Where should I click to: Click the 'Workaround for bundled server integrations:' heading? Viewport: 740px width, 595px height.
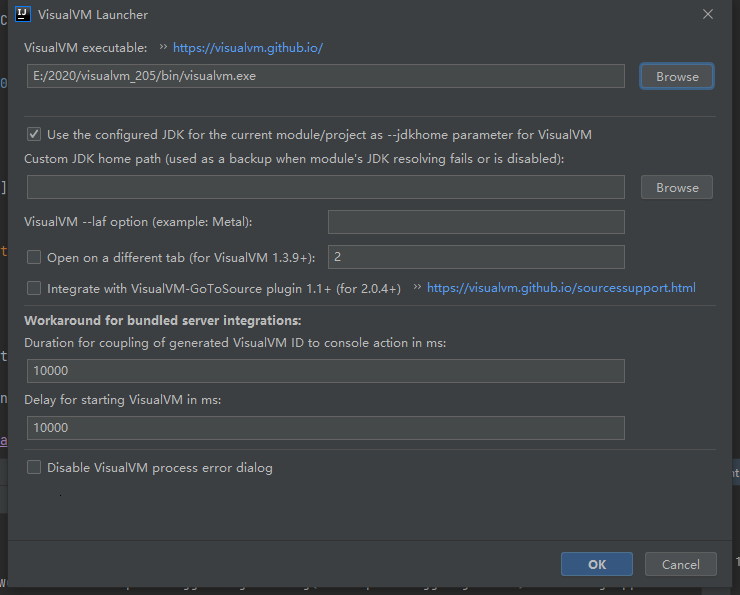(x=163, y=320)
